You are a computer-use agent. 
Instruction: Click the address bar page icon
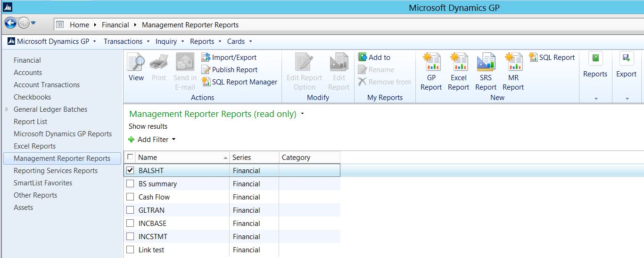[60, 25]
